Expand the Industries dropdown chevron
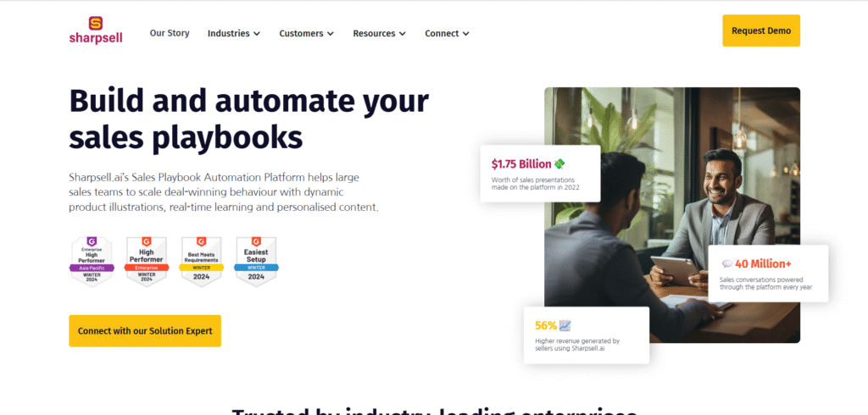 [x=257, y=34]
